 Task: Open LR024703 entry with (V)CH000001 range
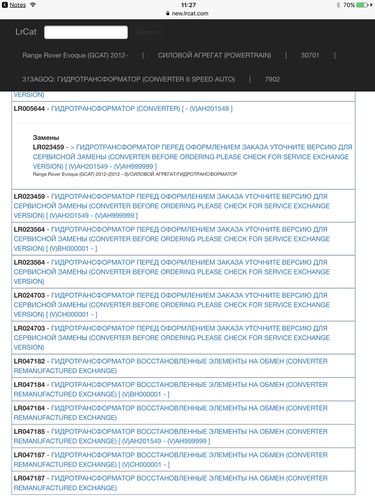(x=172, y=305)
